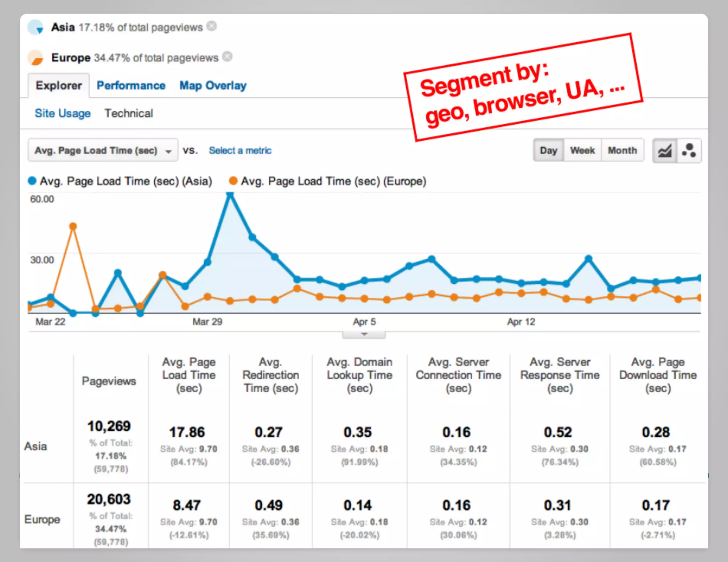Set graph interval to Week

pos(582,151)
